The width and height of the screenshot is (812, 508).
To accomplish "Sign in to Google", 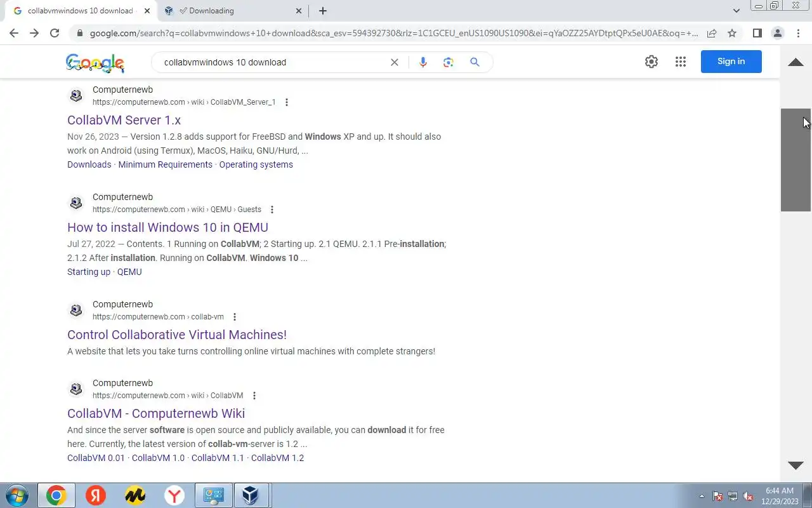I will coord(731,62).
